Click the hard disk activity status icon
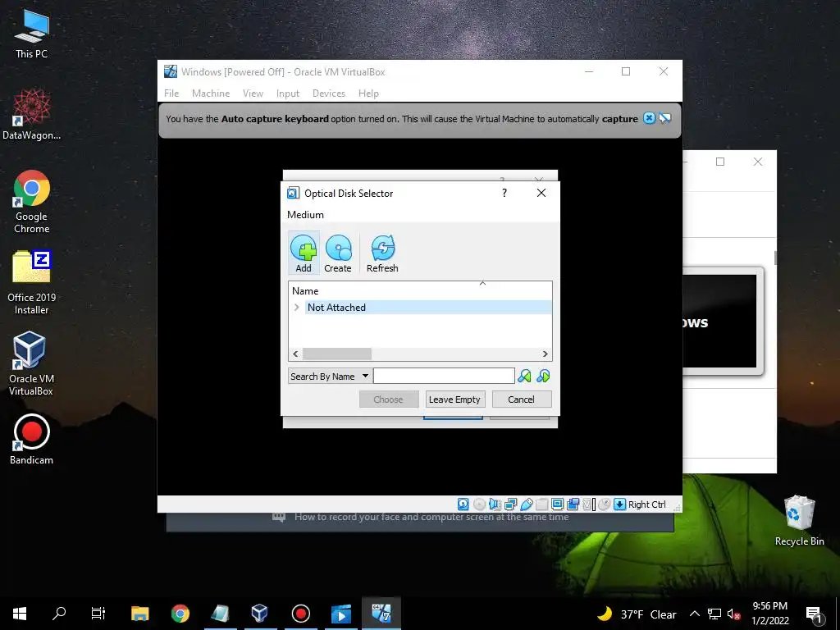Image resolution: width=840 pixels, height=630 pixels. coord(463,504)
